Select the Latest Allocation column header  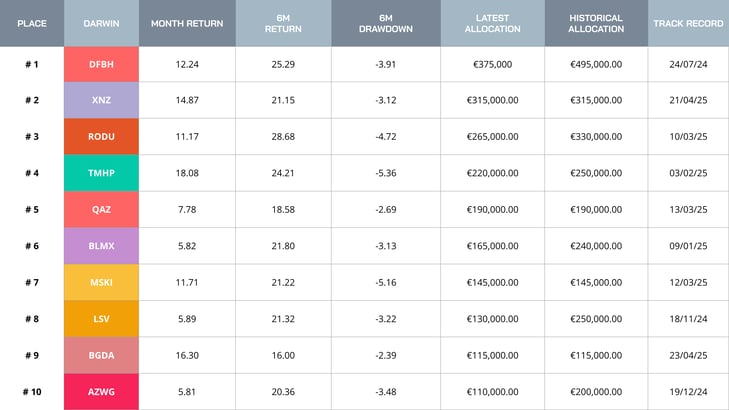(492, 23)
